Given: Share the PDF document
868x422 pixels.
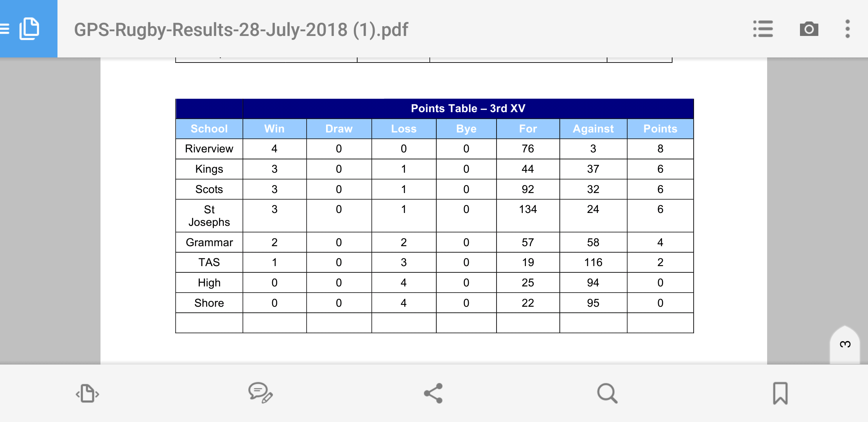Looking at the screenshot, I should pyautogui.click(x=433, y=393).
